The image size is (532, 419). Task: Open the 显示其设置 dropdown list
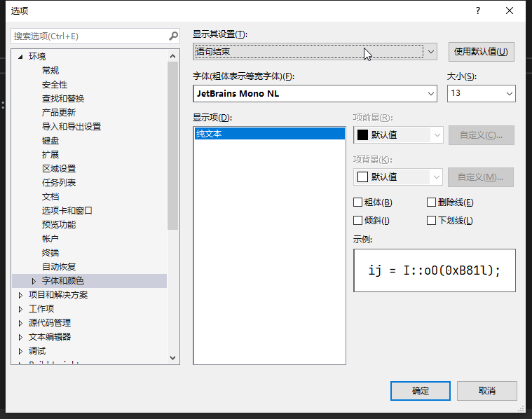click(x=431, y=51)
